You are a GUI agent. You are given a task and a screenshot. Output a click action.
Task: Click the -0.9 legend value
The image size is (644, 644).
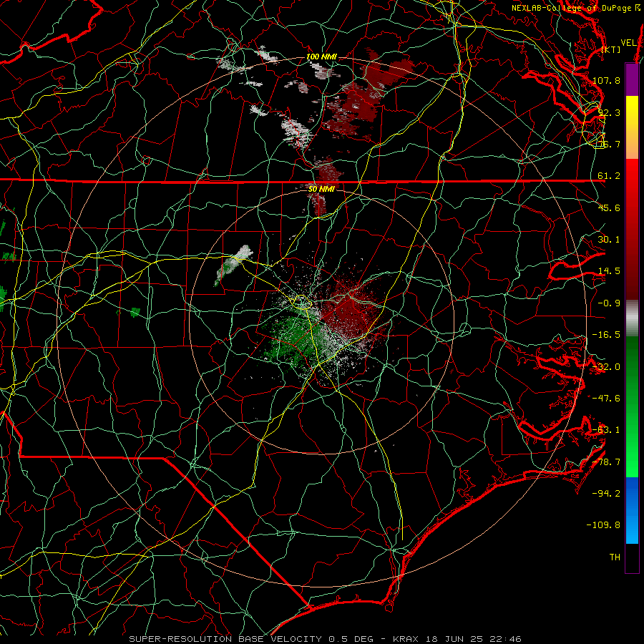tap(609, 303)
